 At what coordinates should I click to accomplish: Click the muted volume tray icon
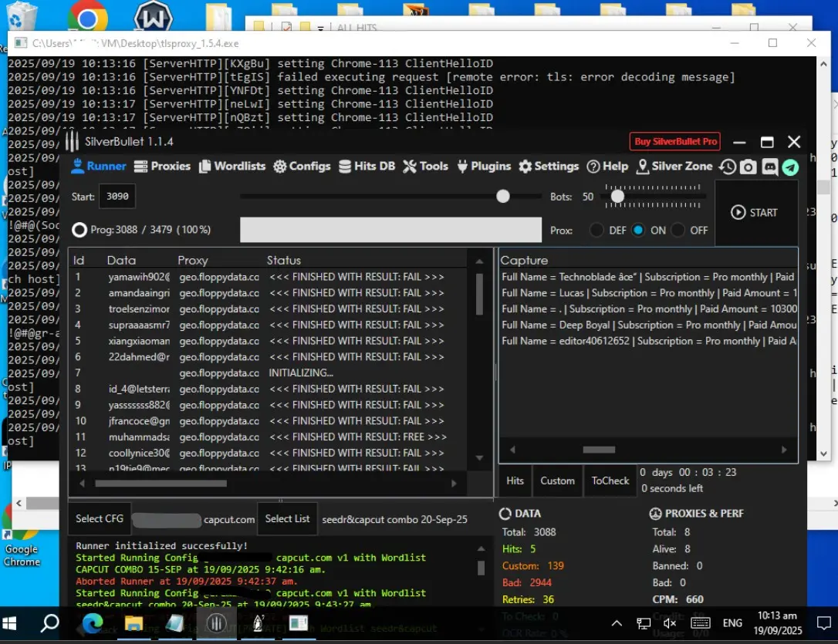[670, 623]
